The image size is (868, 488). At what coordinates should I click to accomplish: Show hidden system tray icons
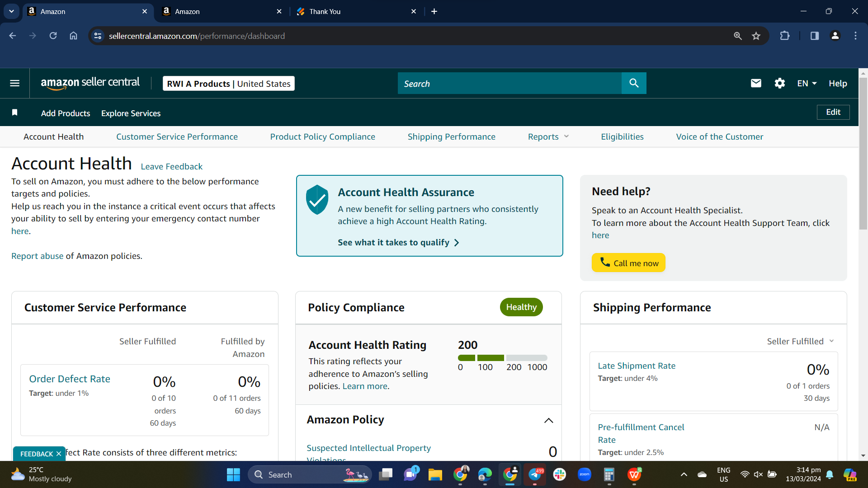click(684, 474)
